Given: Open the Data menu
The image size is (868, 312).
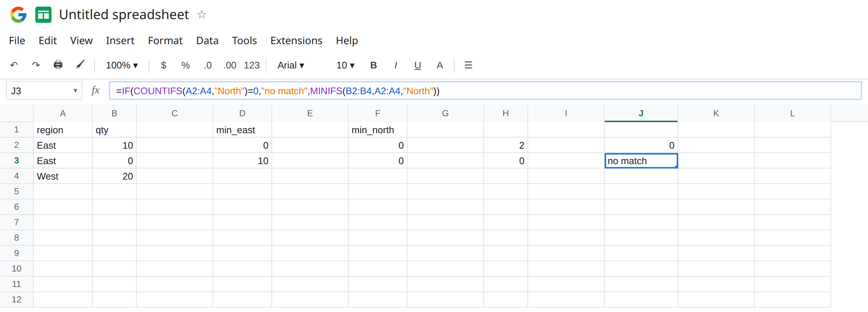Looking at the screenshot, I should (207, 40).
